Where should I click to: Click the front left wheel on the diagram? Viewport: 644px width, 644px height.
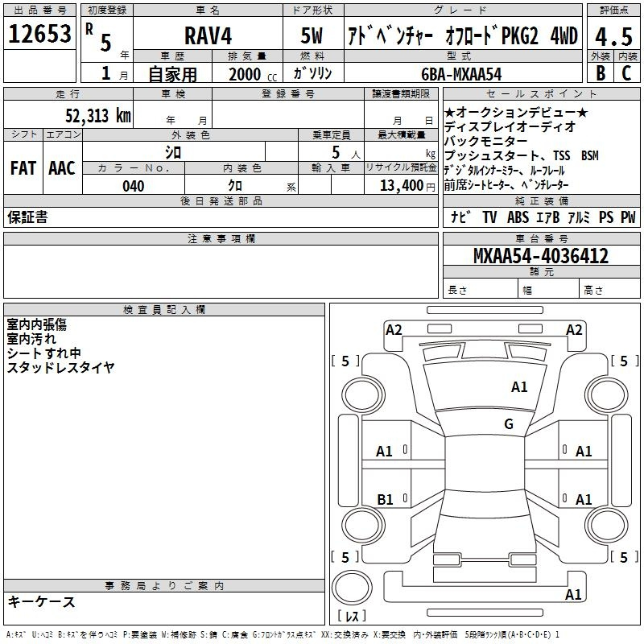coord(363,395)
